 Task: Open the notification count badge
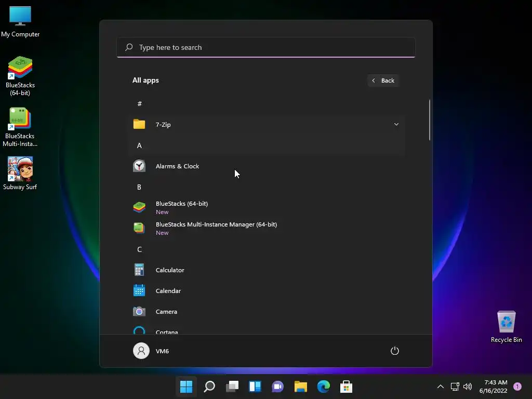click(517, 387)
